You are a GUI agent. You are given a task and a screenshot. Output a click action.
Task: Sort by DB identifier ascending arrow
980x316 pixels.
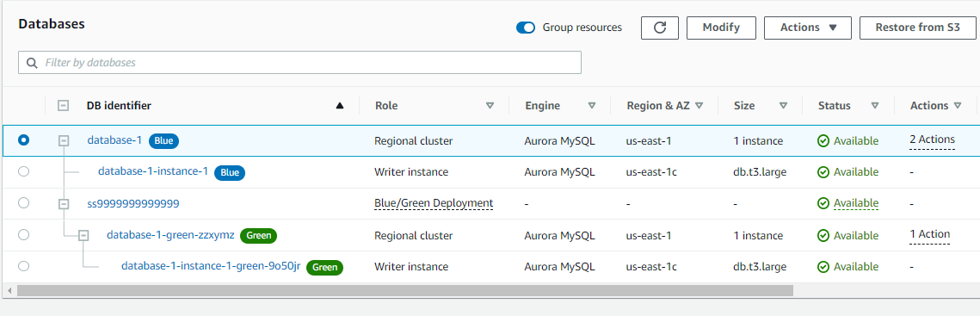point(339,106)
